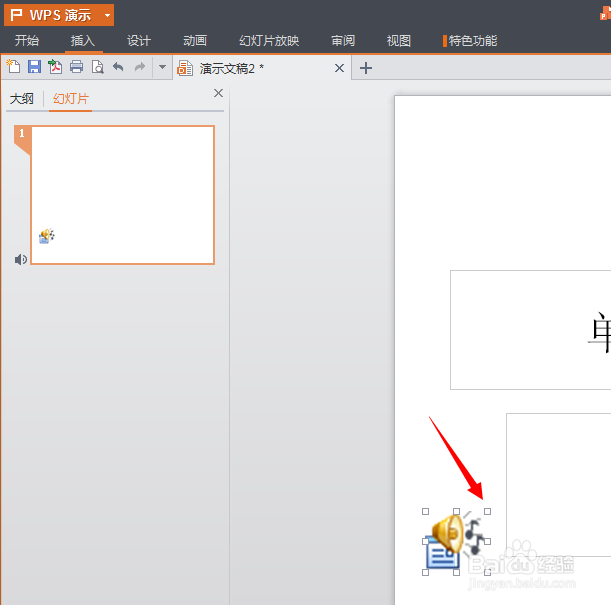
Task: Close the slide thumbnail panel
Action: 218,93
